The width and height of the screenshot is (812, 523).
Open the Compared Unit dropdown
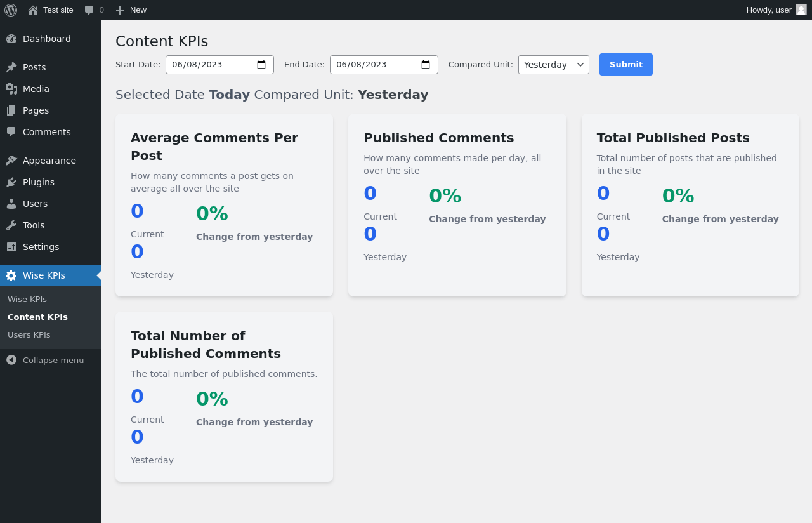click(x=554, y=65)
